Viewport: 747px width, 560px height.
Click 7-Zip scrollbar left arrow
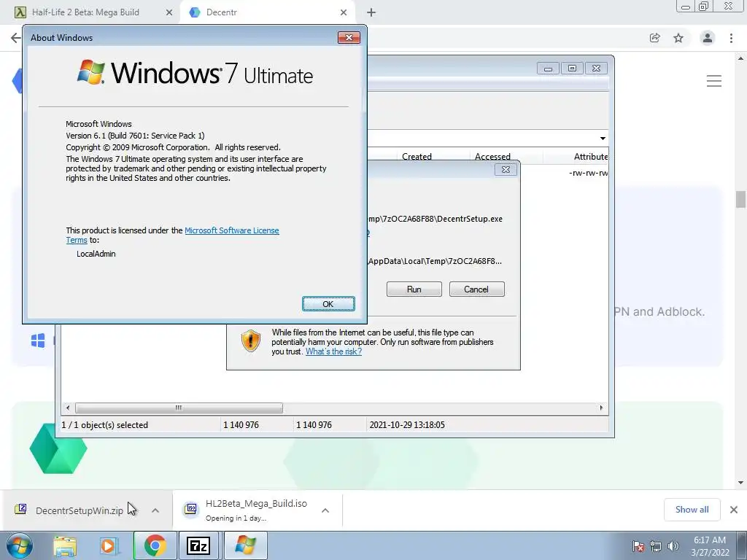[68, 408]
